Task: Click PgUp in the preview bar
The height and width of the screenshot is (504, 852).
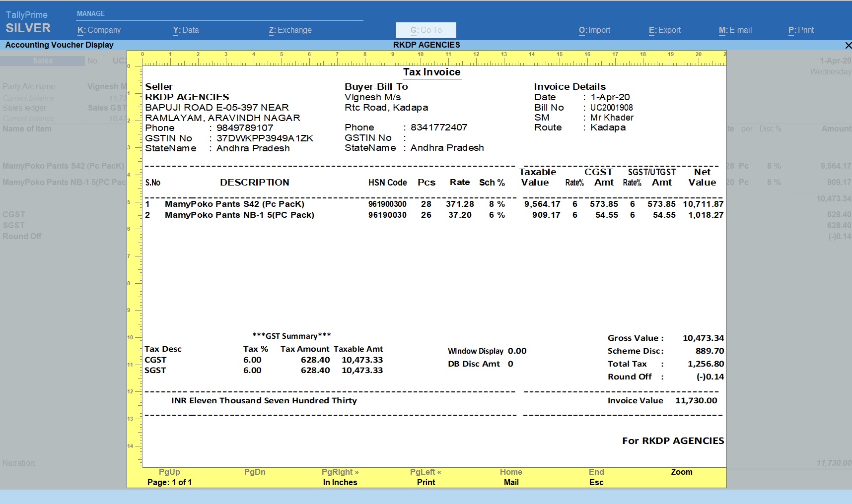Action: (x=169, y=472)
